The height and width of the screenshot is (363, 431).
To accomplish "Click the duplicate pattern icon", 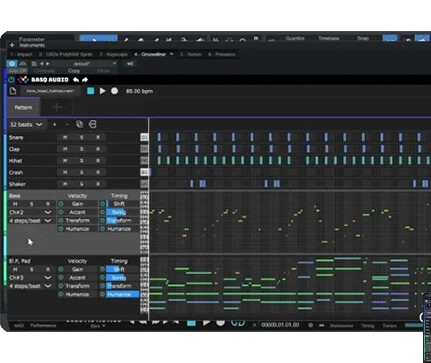I will pyautogui.click(x=79, y=124).
